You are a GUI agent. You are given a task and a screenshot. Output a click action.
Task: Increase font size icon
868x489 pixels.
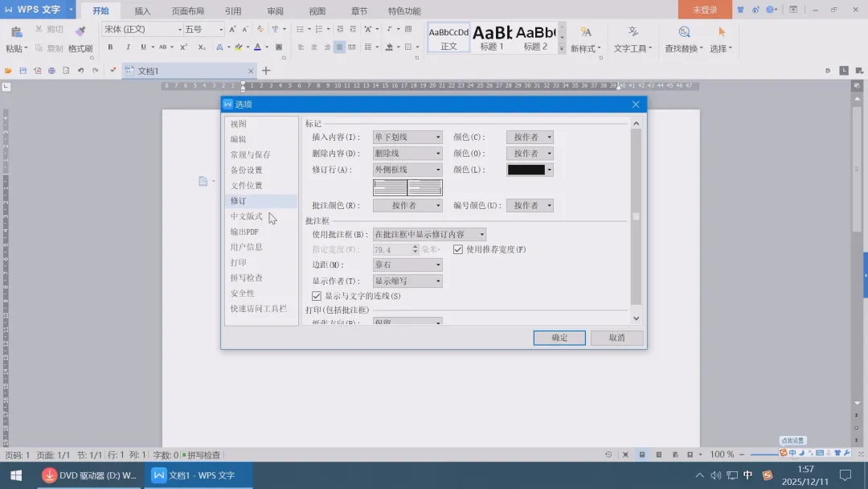click(232, 29)
